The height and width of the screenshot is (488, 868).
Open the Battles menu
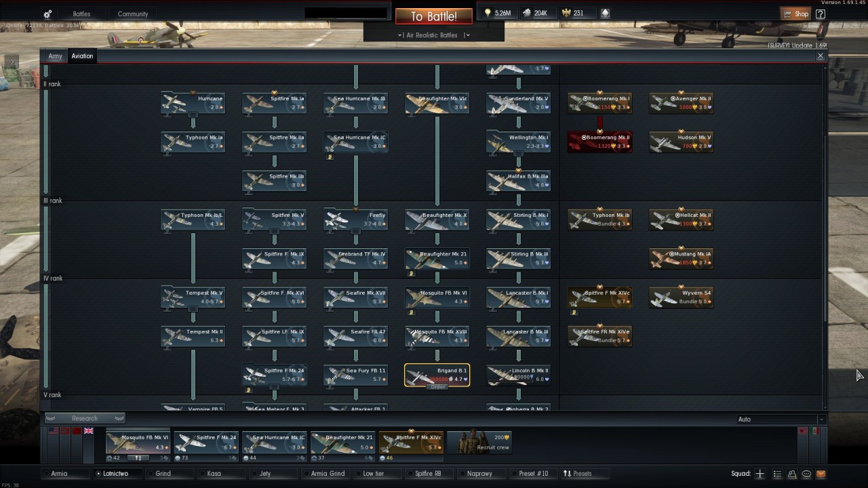(81, 14)
